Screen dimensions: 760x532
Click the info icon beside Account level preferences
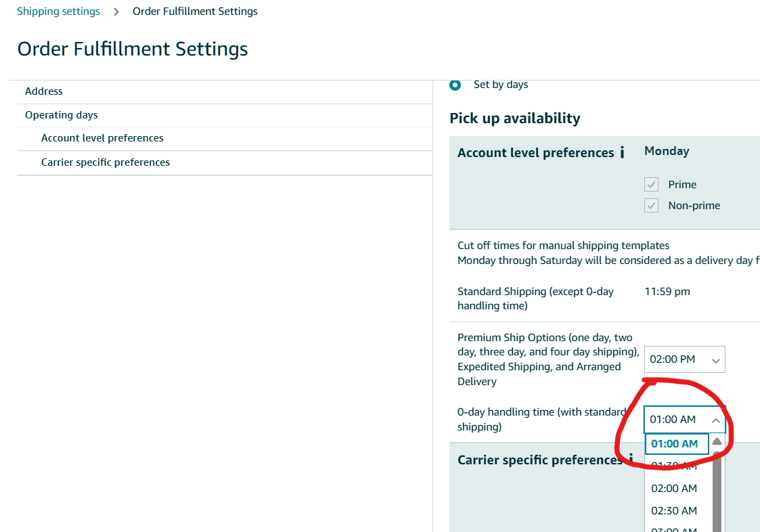pyautogui.click(x=622, y=153)
